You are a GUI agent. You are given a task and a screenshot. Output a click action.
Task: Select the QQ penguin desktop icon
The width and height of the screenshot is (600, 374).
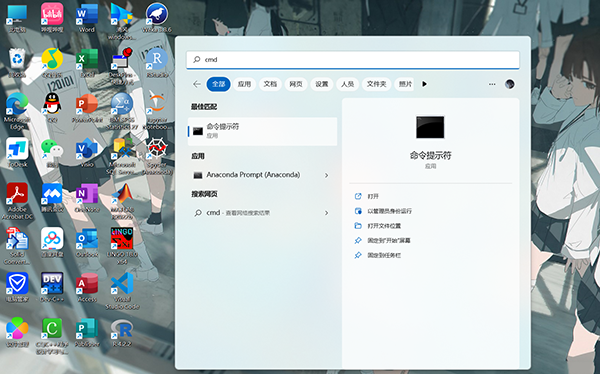[52, 107]
